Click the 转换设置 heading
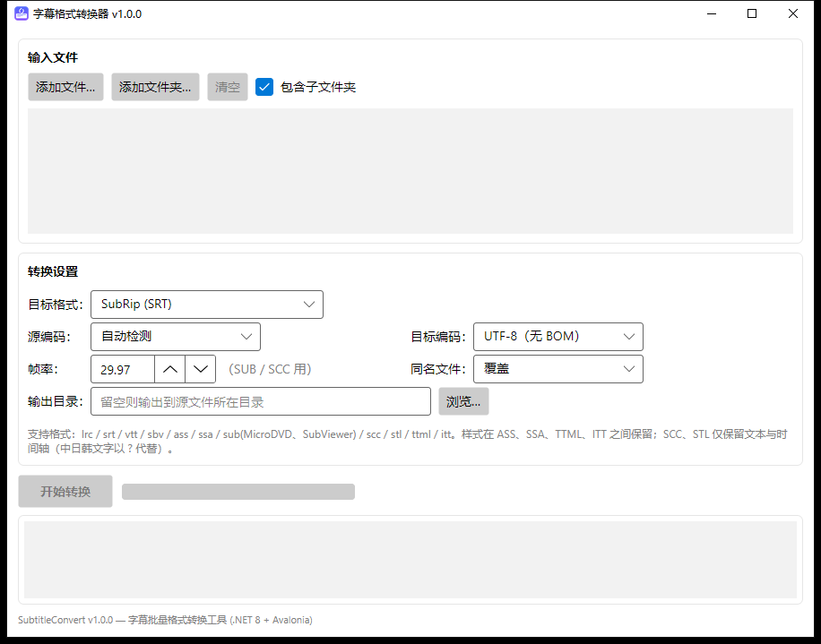Image resolution: width=821 pixels, height=644 pixels. [x=53, y=271]
